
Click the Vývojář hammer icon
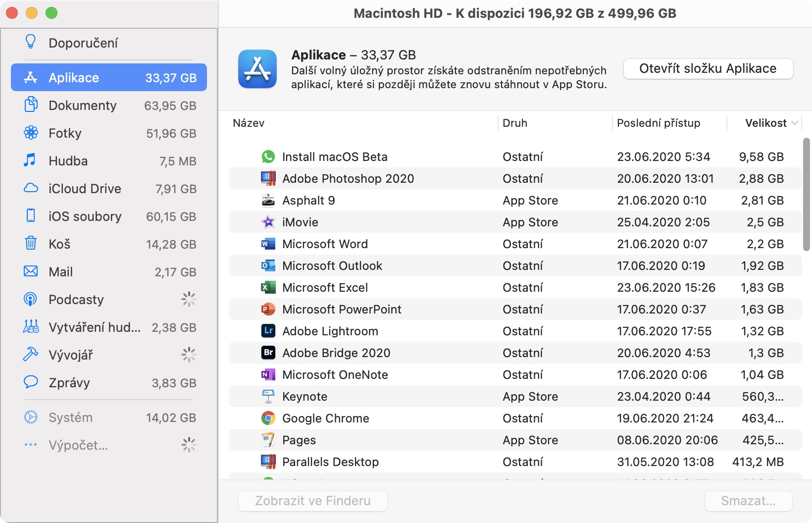[x=31, y=354]
